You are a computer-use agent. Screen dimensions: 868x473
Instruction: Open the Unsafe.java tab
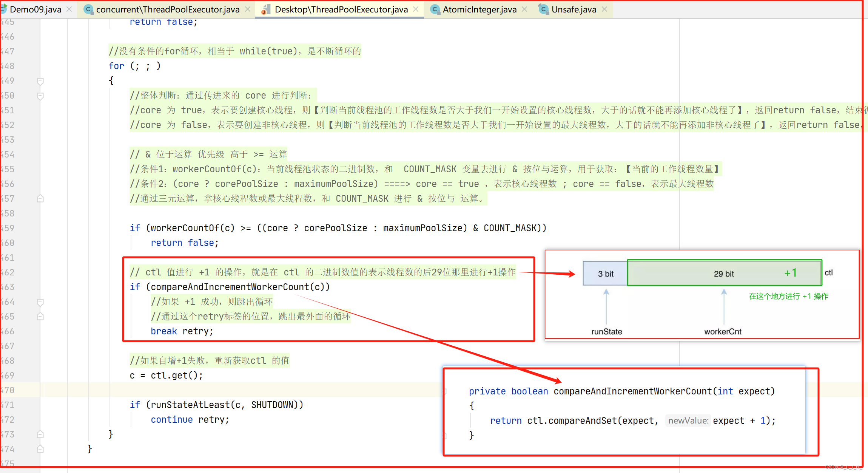(574, 9)
